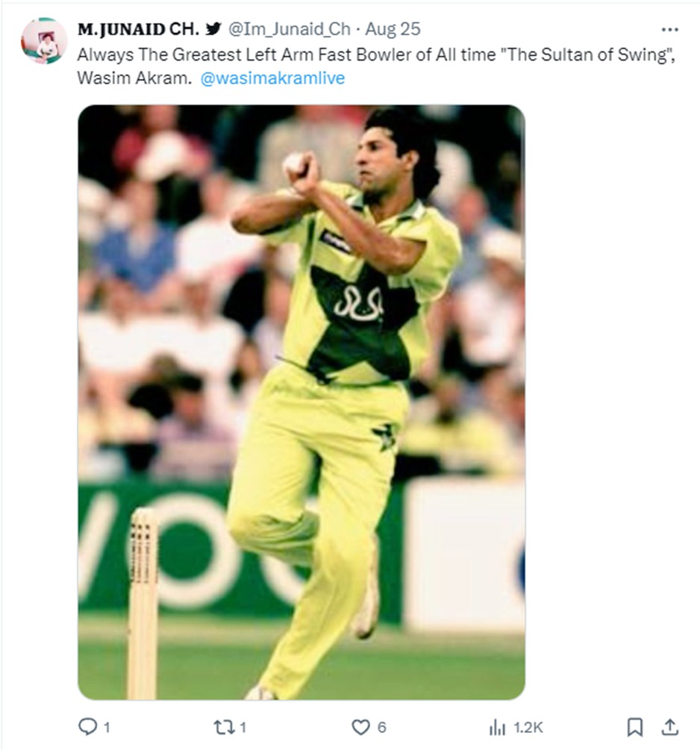
Task: Open the Wasim Akram bowling photo
Action: [x=301, y=402]
